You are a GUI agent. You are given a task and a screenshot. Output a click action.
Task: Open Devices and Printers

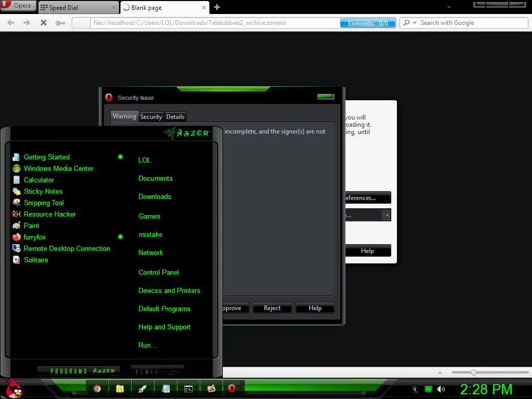pyautogui.click(x=169, y=291)
